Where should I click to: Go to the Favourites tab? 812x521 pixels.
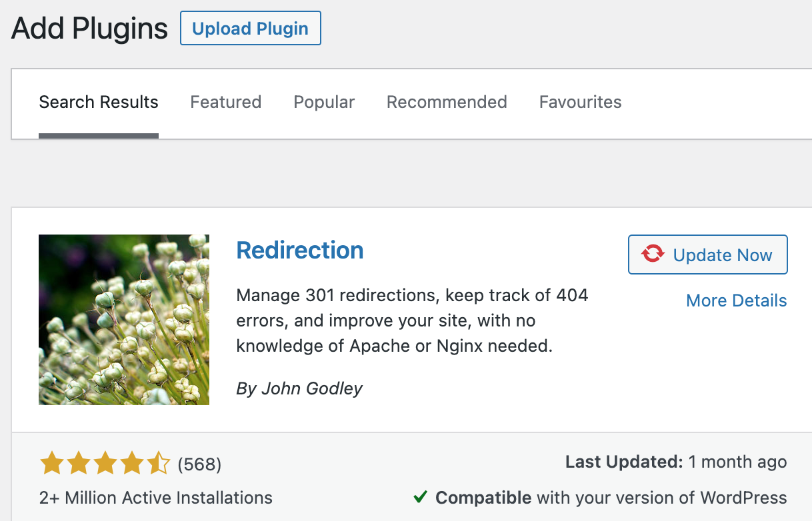[x=581, y=102]
